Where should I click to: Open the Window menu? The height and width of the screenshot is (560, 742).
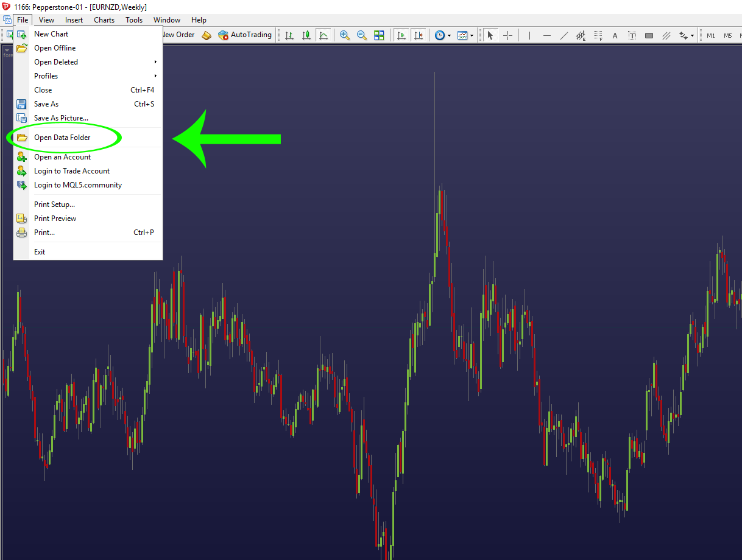[167, 20]
